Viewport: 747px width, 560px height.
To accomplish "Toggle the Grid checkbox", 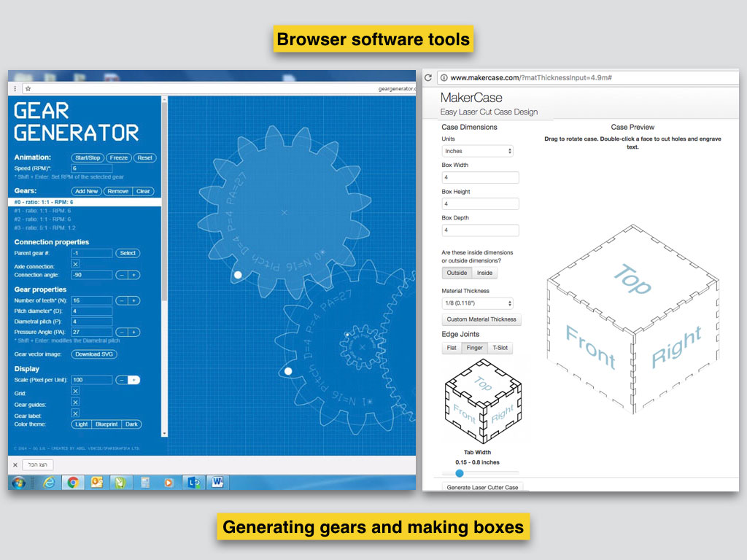I will point(75,391).
